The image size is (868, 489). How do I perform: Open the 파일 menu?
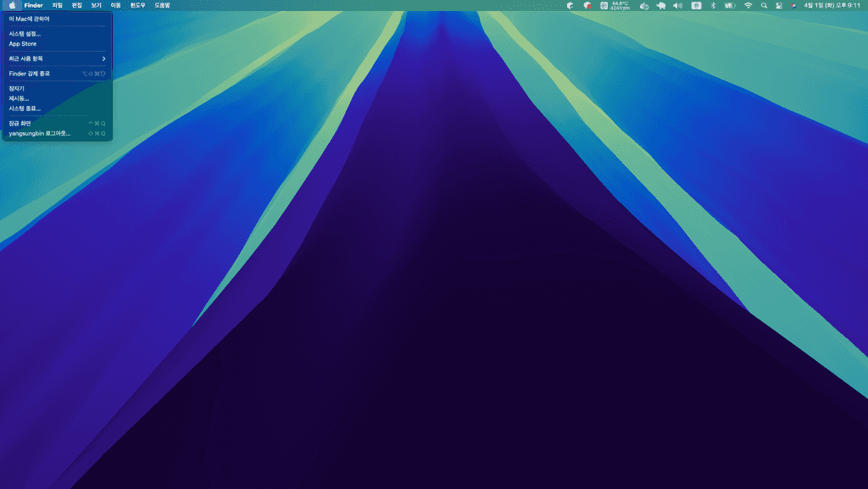pos(58,6)
